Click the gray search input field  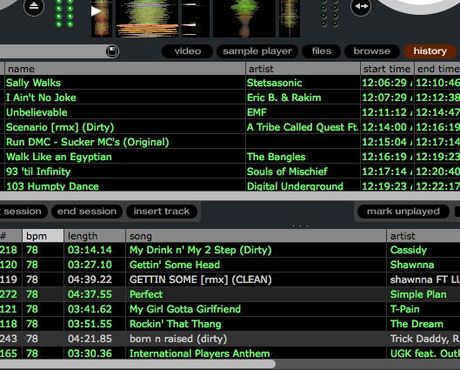click(53, 51)
